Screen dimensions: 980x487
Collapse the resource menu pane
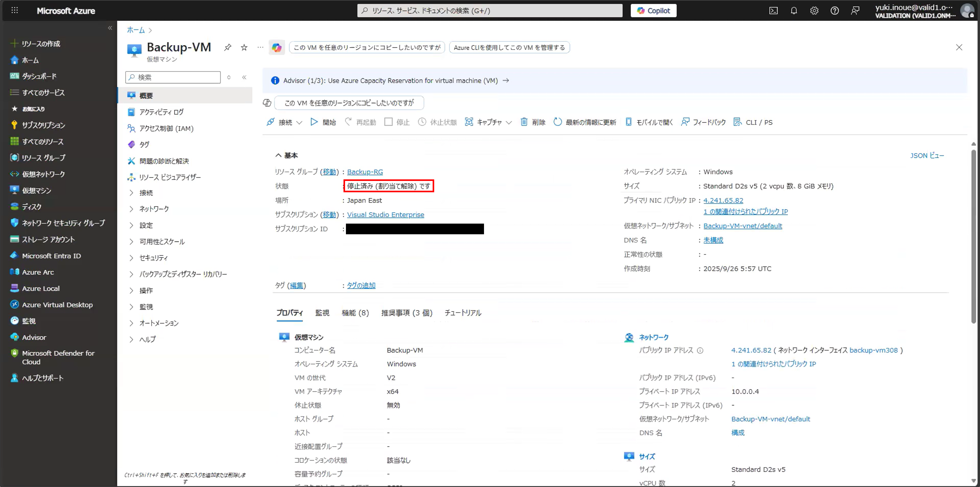[x=244, y=77]
